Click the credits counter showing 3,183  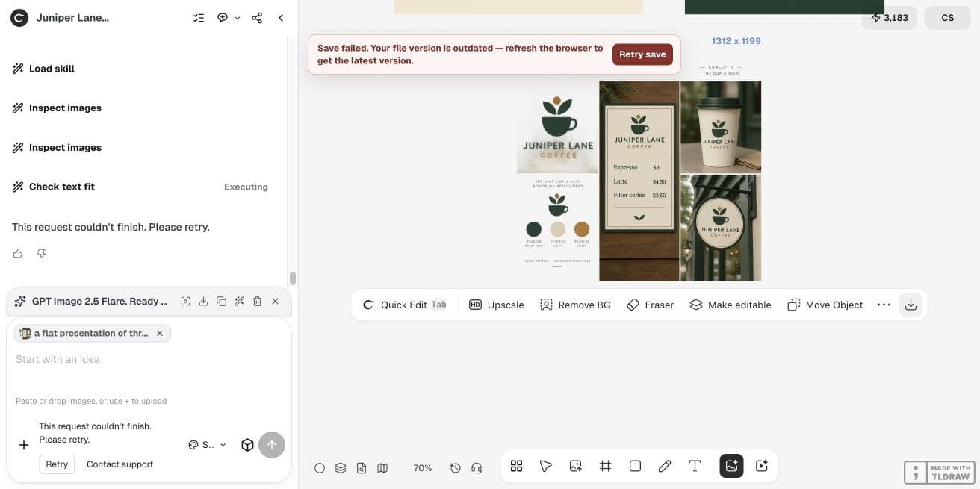coord(890,18)
